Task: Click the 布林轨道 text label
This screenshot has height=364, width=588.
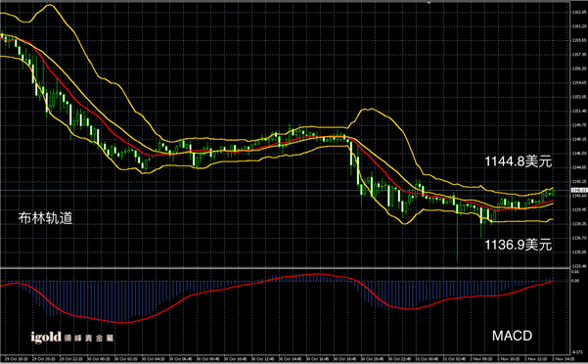Action: (x=45, y=218)
